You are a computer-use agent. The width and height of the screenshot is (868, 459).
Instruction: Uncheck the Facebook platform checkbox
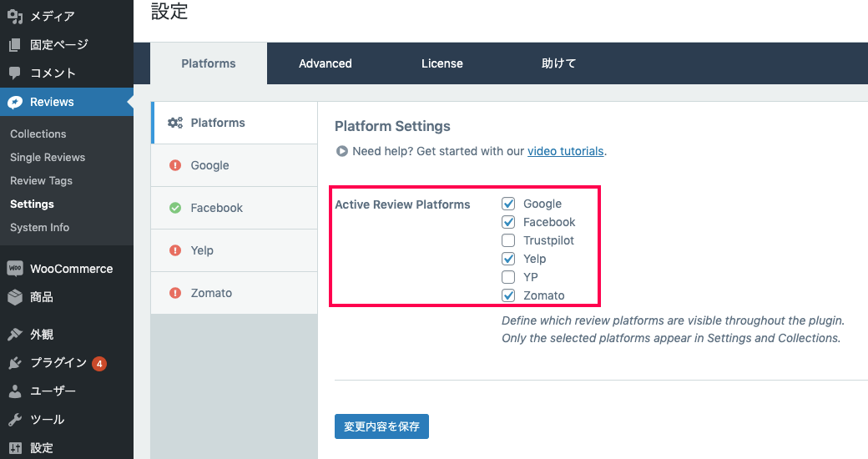click(508, 222)
